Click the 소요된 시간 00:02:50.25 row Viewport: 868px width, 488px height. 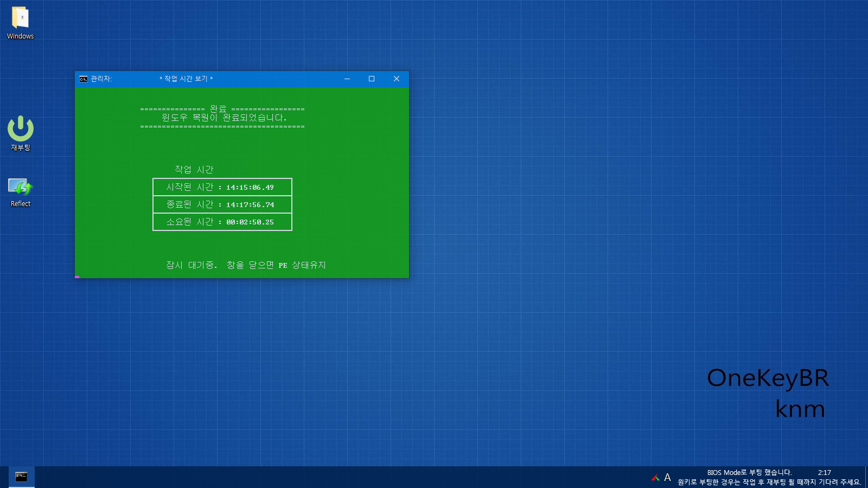222,222
